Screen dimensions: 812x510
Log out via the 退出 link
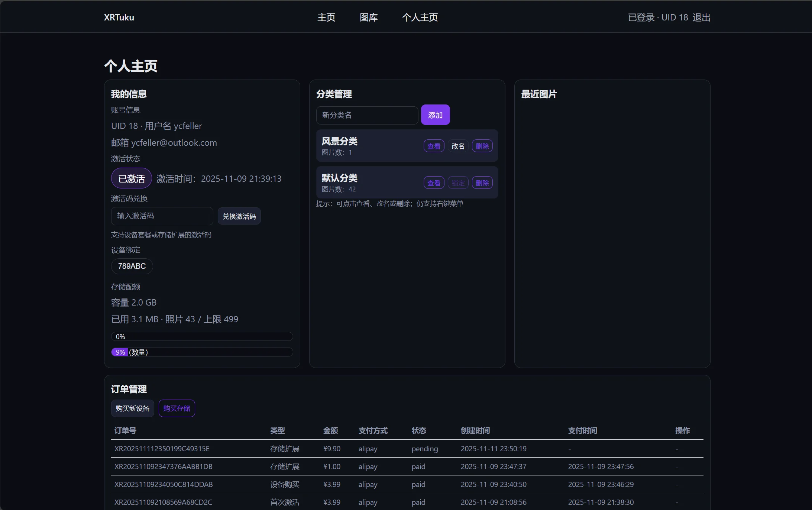pyautogui.click(x=701, y=17)
